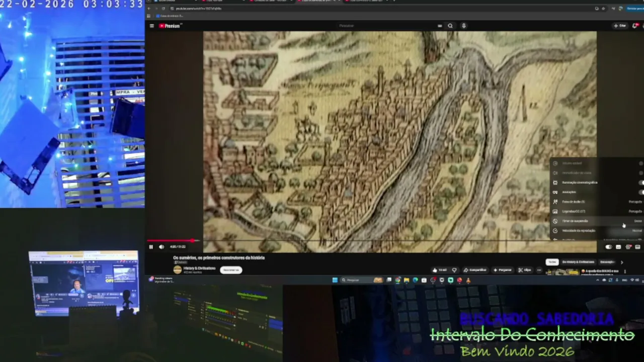Image resolution: width=644 pixels, height=362 pixels.
Task: Toggle the Anotações switch
Action: pos(641,192)
